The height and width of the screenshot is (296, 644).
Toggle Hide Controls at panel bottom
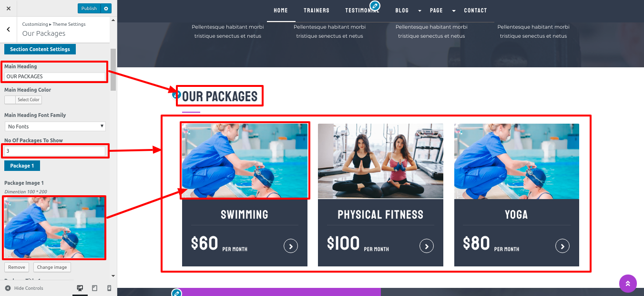tap(24, 288)
